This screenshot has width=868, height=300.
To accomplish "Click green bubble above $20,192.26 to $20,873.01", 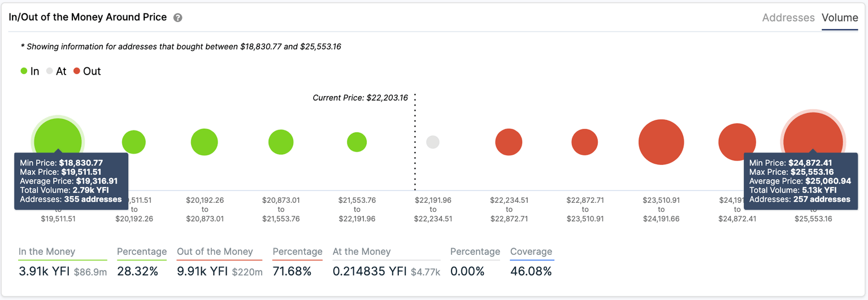I will click(x=205, y=142).
